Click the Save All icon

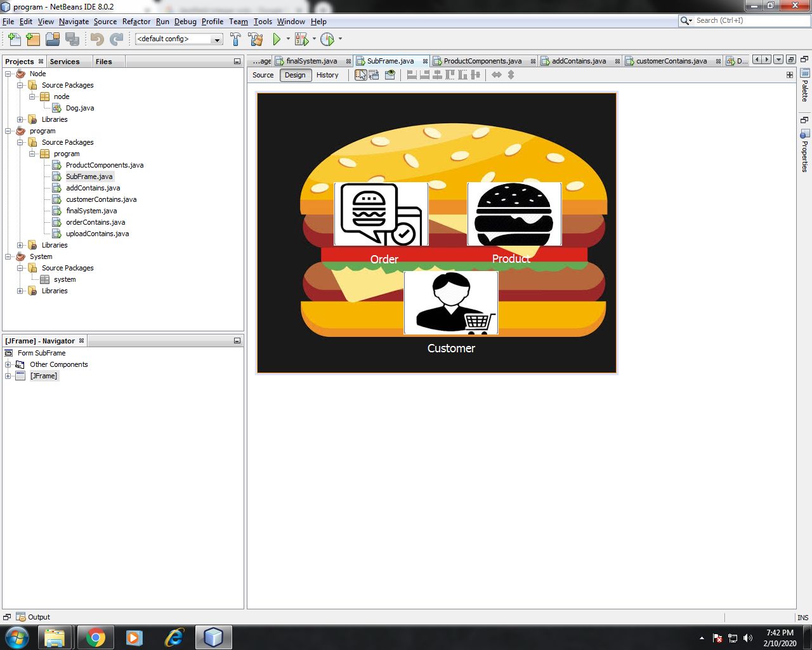[x=72, y=39]
